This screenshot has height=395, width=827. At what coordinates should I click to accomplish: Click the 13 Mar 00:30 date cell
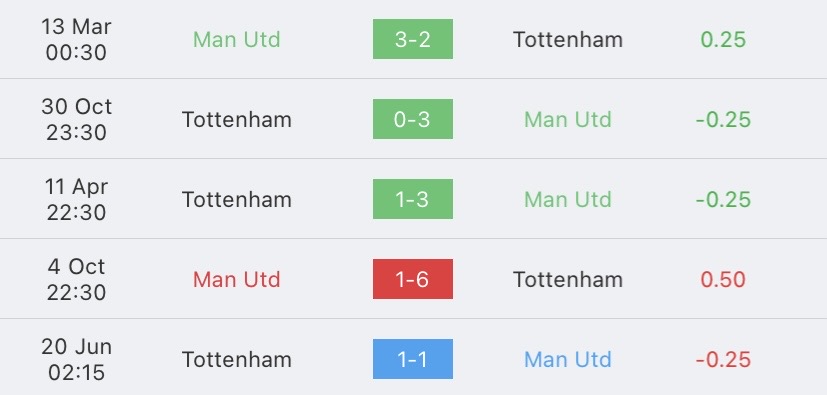76,40
